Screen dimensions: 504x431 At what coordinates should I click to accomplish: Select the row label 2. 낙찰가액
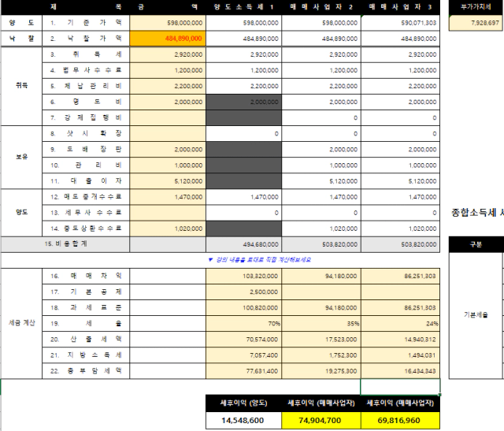coord(86,39)
